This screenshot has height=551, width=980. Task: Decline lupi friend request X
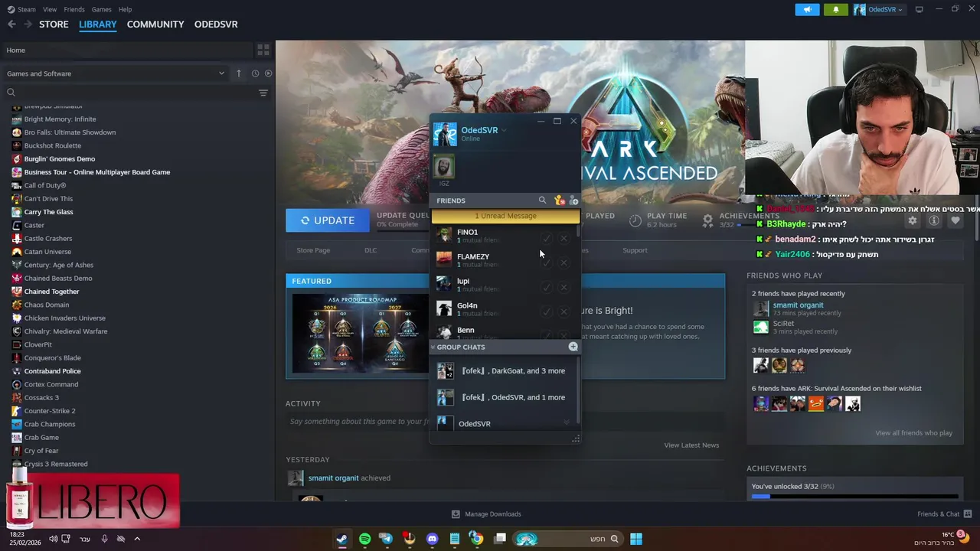tap(563, 287)
